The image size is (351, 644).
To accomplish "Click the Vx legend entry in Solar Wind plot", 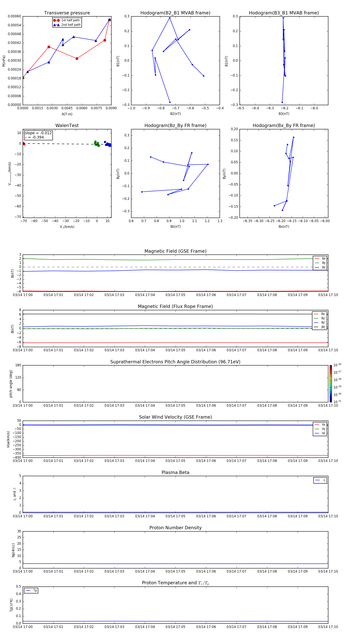I will (x=320, y=424).
